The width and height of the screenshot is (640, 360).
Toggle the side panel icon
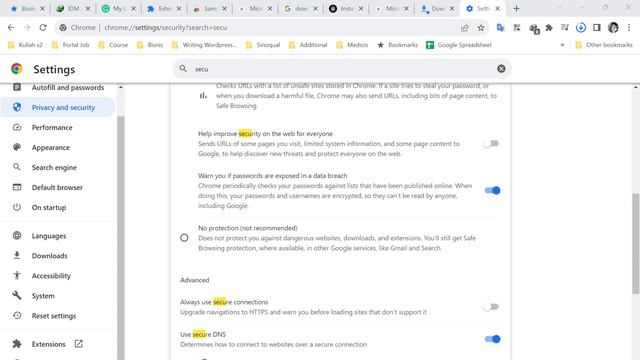coord(597,27)
